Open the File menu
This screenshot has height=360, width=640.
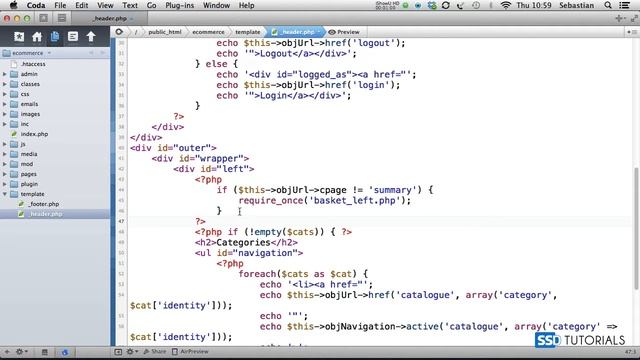pos(60,5)
